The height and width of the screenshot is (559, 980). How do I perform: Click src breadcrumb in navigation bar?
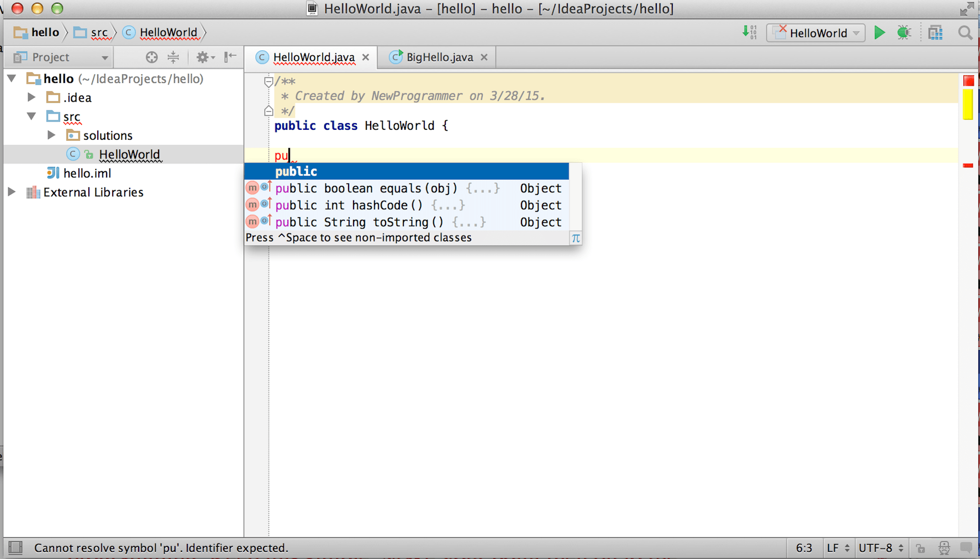click(91, 33)
